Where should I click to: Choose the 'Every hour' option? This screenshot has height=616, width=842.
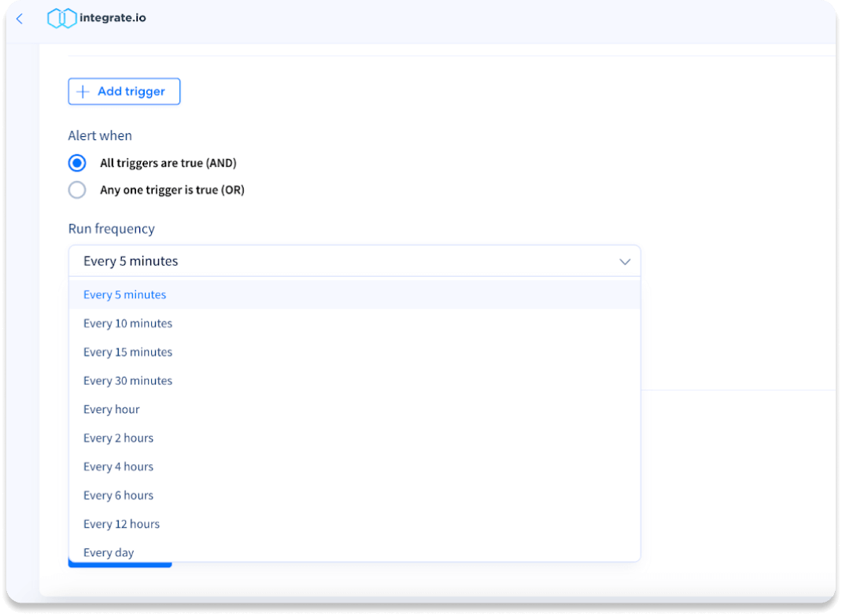click(111, 410)
